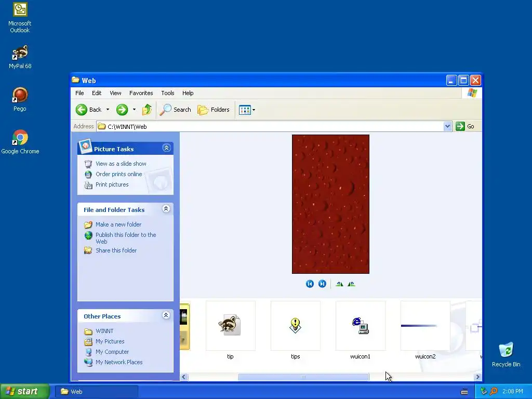
Task: Click the Recycle Bin desktop icon
Action: tap(506, 354)
